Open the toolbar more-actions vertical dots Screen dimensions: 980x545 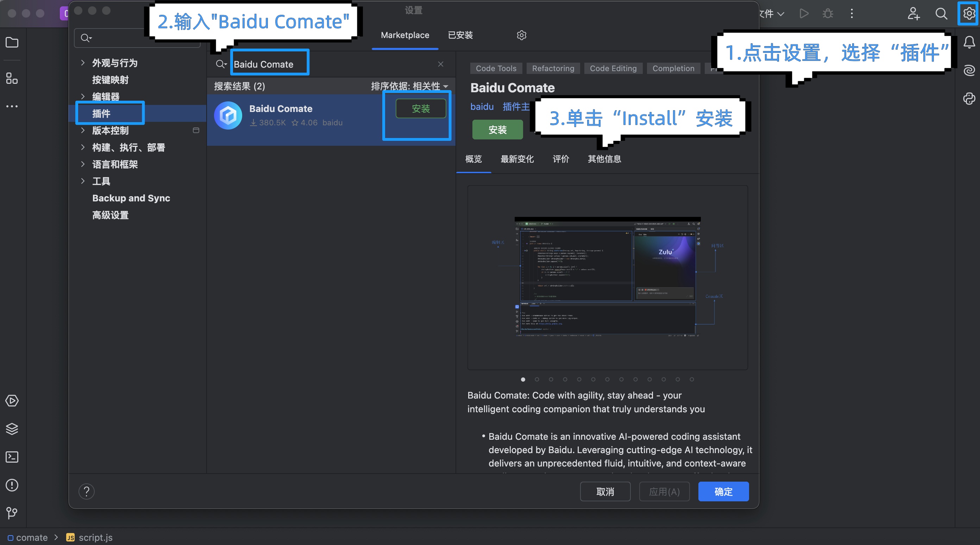click(x=852, y=13)
